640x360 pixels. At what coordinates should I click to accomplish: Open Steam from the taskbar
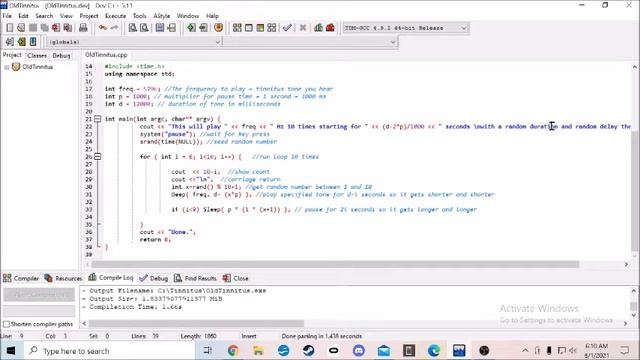coord(308,351)
